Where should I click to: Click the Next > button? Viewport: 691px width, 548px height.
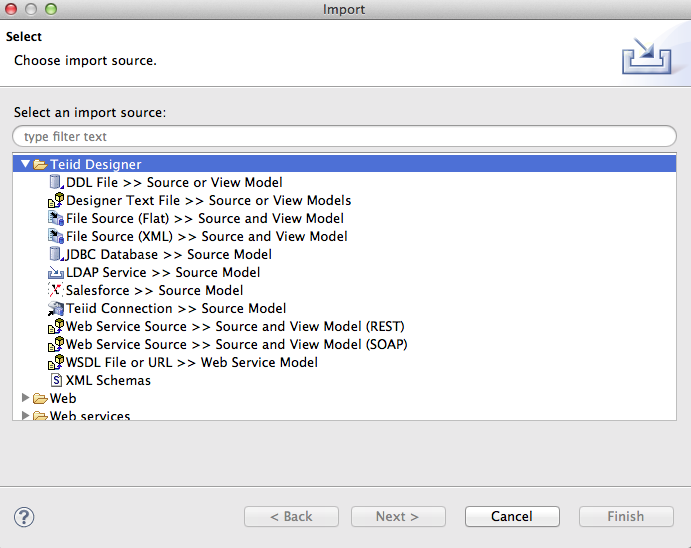click(397, 516)
